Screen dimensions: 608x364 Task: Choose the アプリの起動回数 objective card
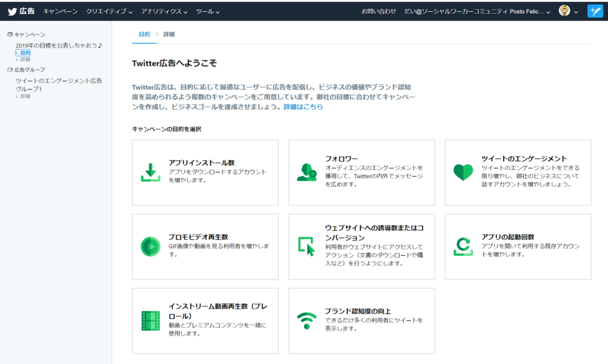[x=518, y=246]
